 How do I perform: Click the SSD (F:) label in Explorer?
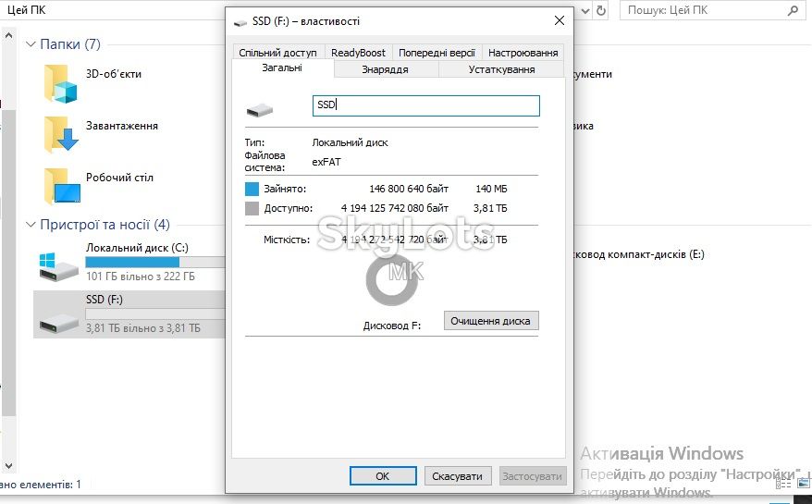coord(105,300)
